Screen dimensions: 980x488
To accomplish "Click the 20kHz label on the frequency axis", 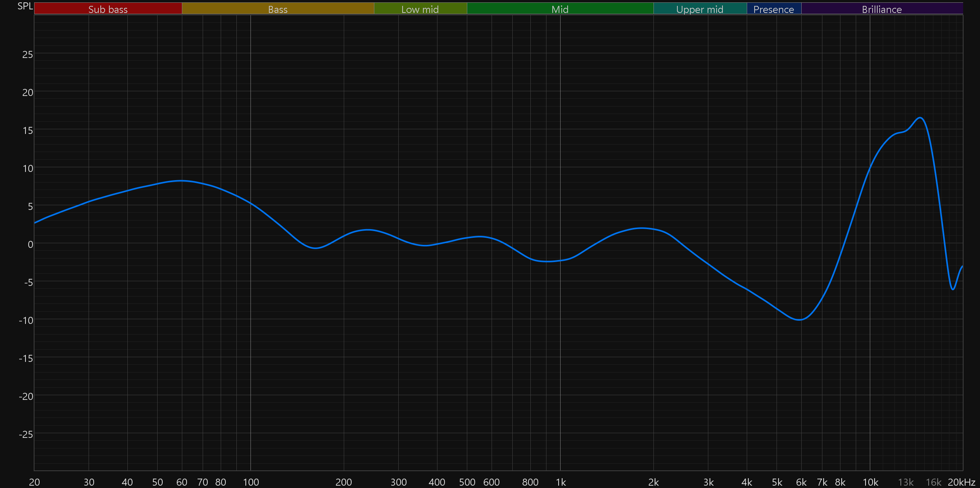I will (961, 482).
